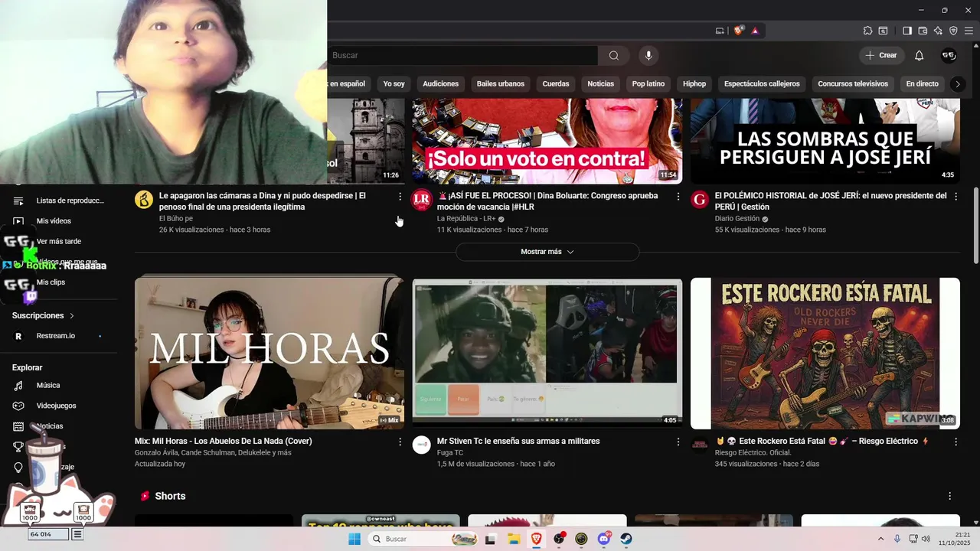980x551 pixels.
Task: Open options for Mr Stiven Tc video
Action: [x=678, y=442]
